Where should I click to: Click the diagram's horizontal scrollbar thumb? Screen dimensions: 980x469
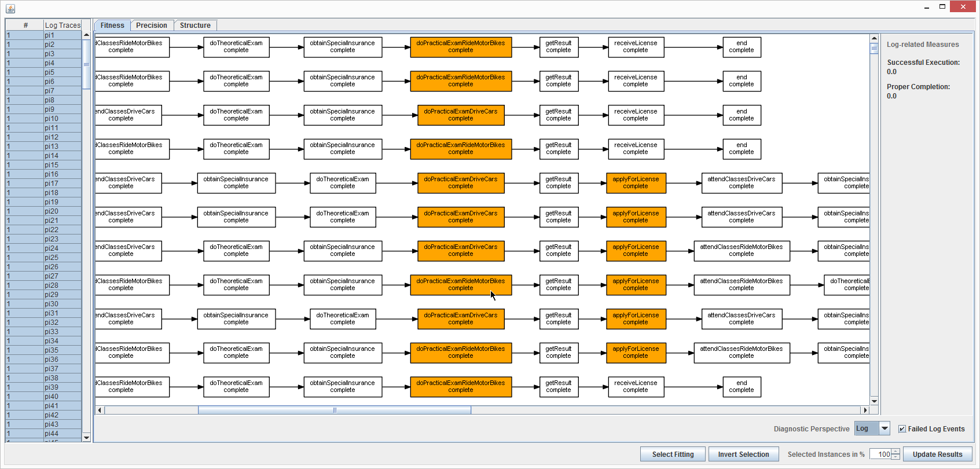335,410
